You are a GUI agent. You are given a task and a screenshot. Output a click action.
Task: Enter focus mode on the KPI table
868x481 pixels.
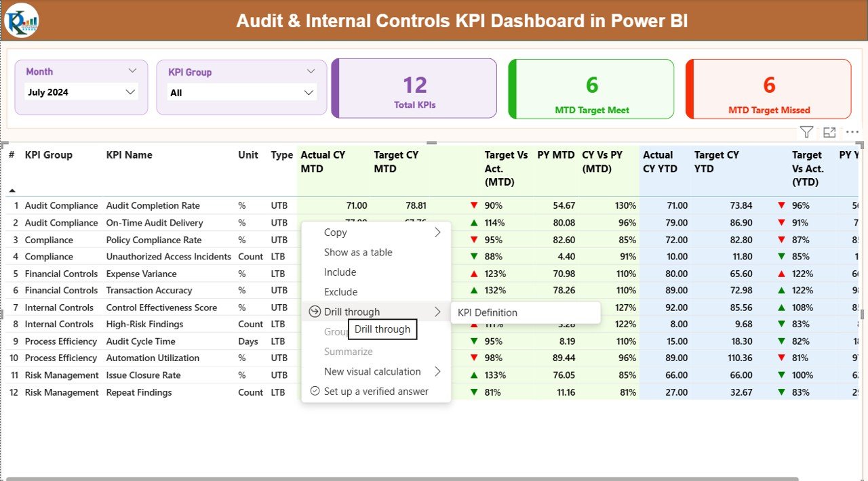tap(829, 132)
